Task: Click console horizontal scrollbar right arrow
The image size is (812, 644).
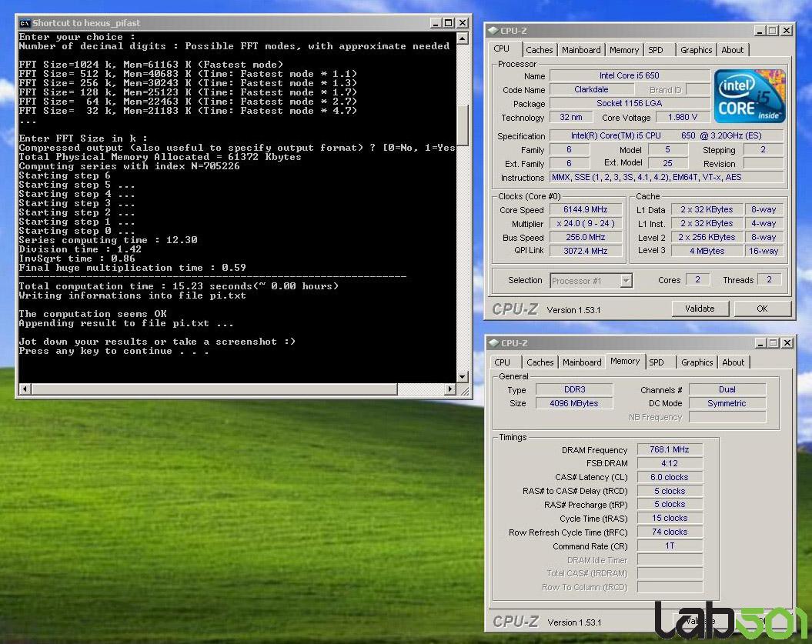Action: coord(449,389)
